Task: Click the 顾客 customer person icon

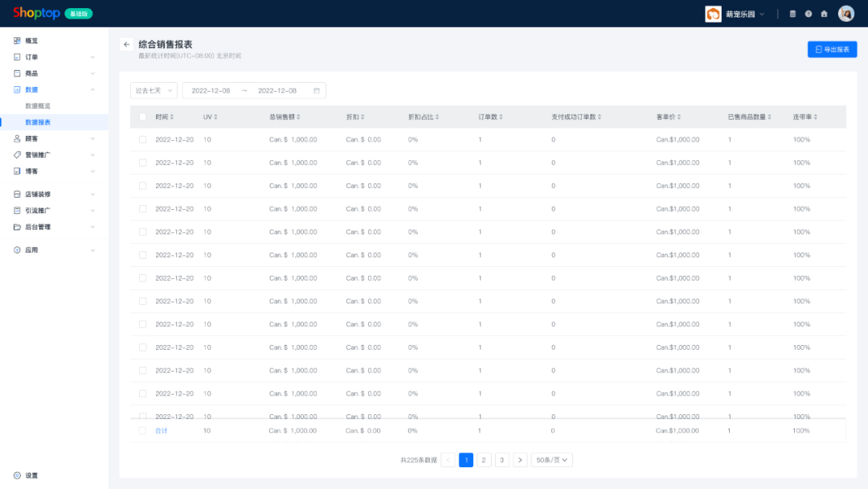Action: pos(17,138)
